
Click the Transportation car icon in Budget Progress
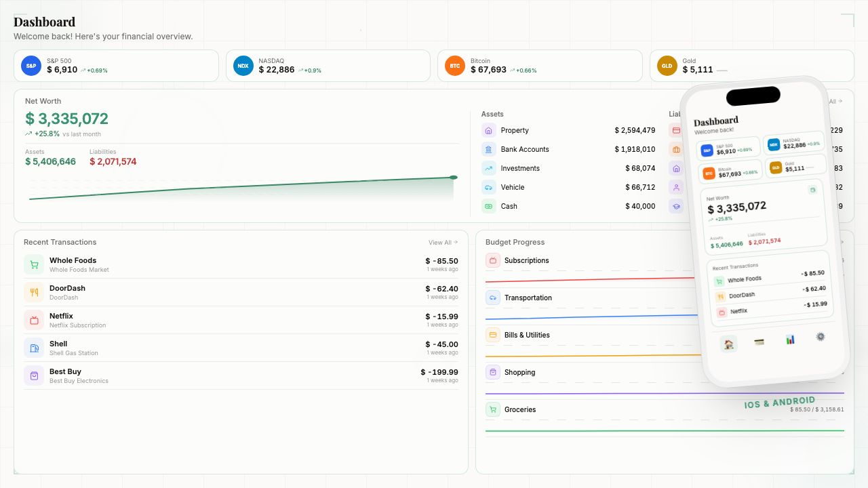pyautogui.click(x=493, y=298)
